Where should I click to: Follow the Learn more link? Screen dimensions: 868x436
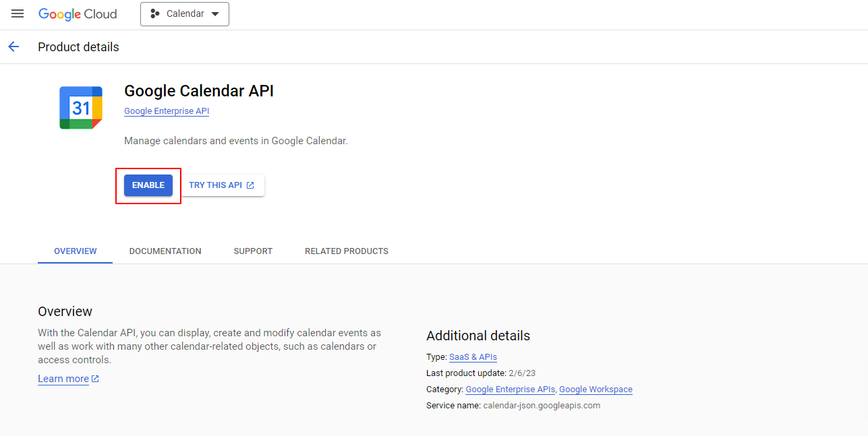69,379
